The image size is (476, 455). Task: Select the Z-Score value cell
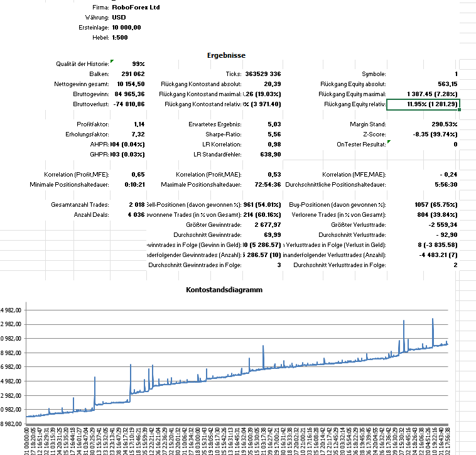(435, 134)
